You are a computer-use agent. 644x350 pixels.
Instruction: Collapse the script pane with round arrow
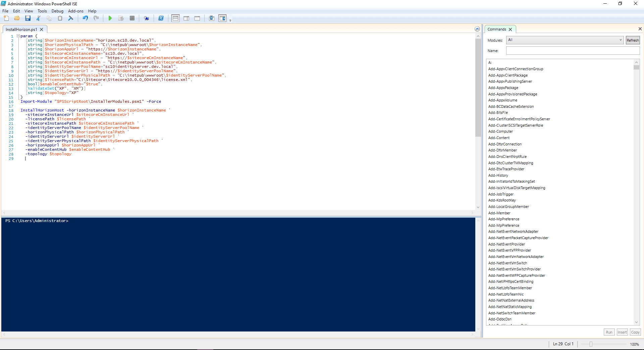pos(477,29)
